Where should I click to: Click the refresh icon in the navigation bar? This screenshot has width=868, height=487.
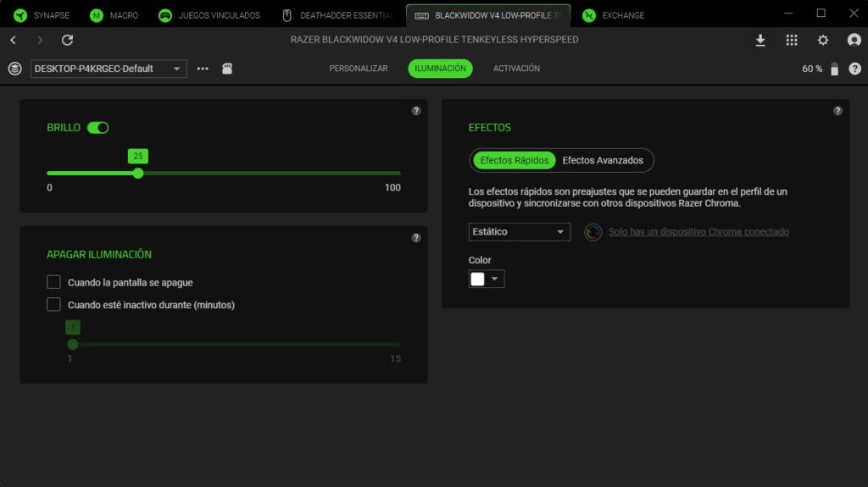click(68, 40)
